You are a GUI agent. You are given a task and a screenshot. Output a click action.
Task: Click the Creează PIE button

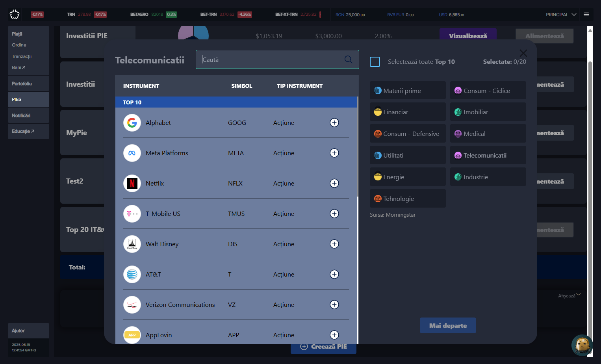(x=323, y=347)
